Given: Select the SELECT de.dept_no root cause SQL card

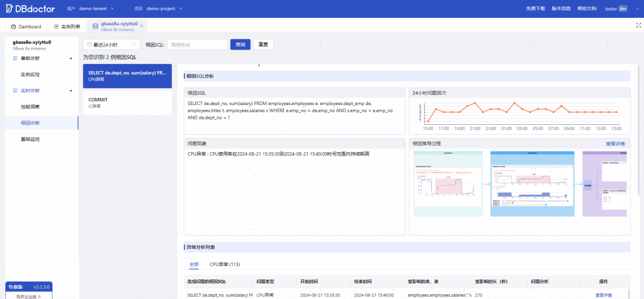Looking at the screenshot, I should (x=128, y=76).
